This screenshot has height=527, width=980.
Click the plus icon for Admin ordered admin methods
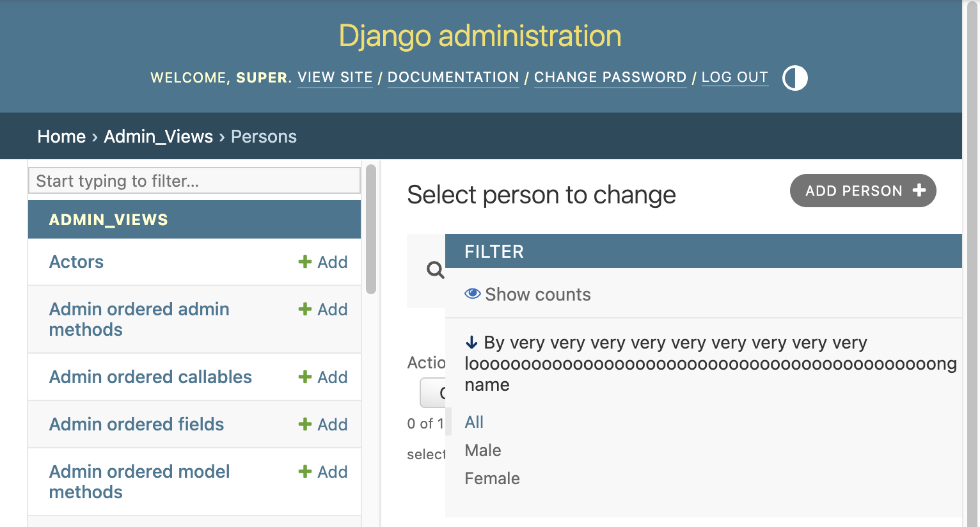click(305, 309)
